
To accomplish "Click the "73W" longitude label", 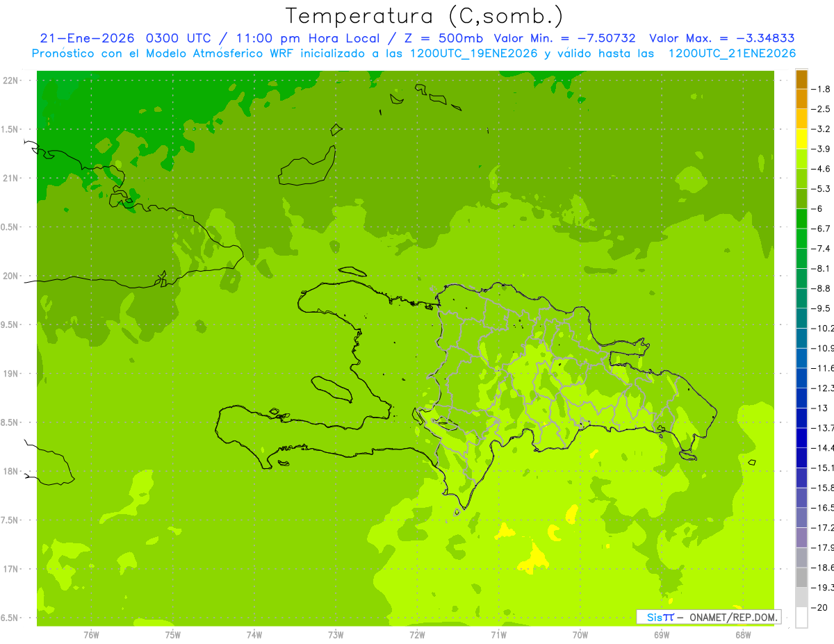I will pos(336,635).
